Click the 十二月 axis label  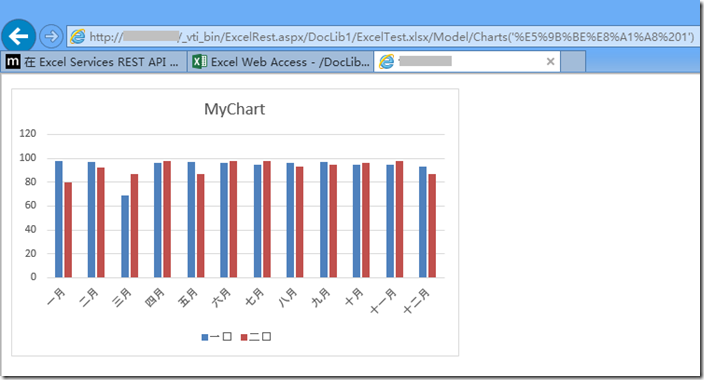click(416, 301)
